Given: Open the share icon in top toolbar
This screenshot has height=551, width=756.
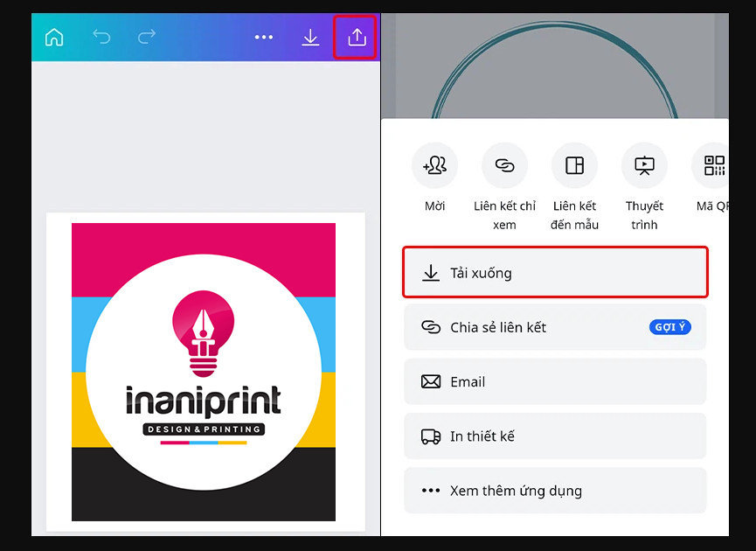Looking at the screenshot, I should point(357,37).
